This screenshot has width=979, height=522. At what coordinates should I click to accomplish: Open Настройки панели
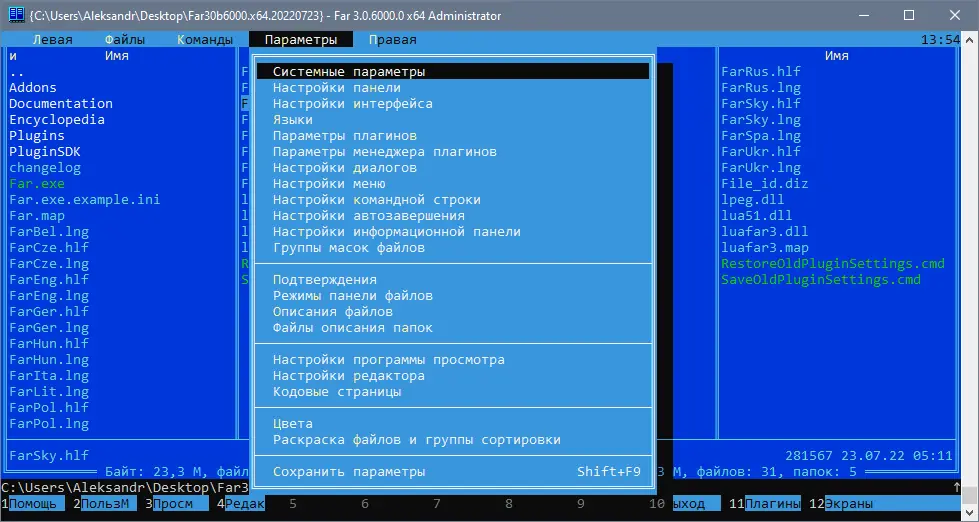453,87
